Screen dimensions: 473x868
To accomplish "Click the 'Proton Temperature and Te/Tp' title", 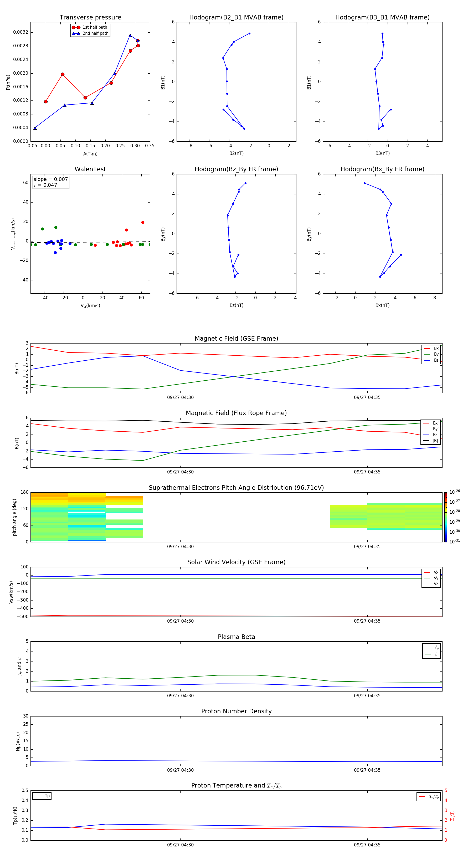I will pyautogui.click(x=236, y=786).
